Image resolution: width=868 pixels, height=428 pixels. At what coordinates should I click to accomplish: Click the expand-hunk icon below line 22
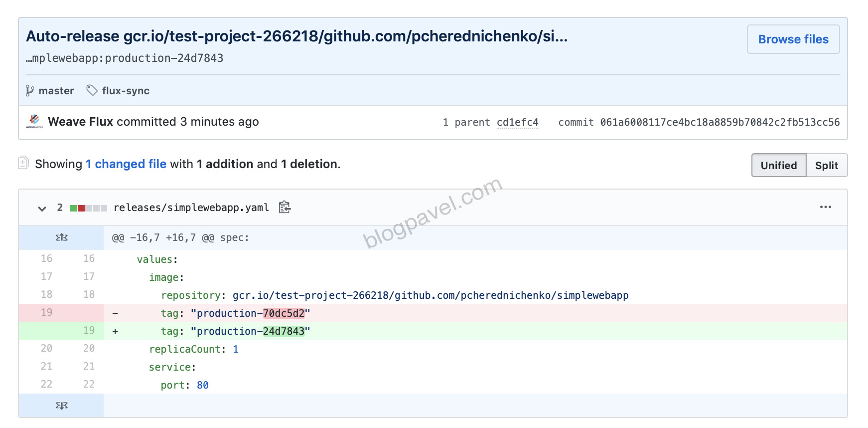click(x=61, y=405)
